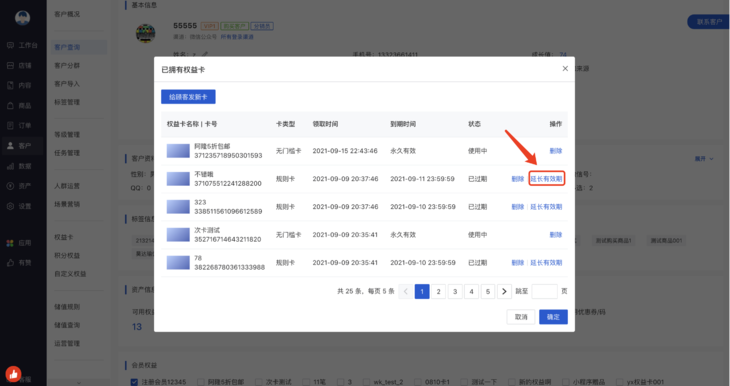Screen dimensions: 730x386
Task: Tick the yx权益卡001 checkbox
Action: [x=619, y=382]
